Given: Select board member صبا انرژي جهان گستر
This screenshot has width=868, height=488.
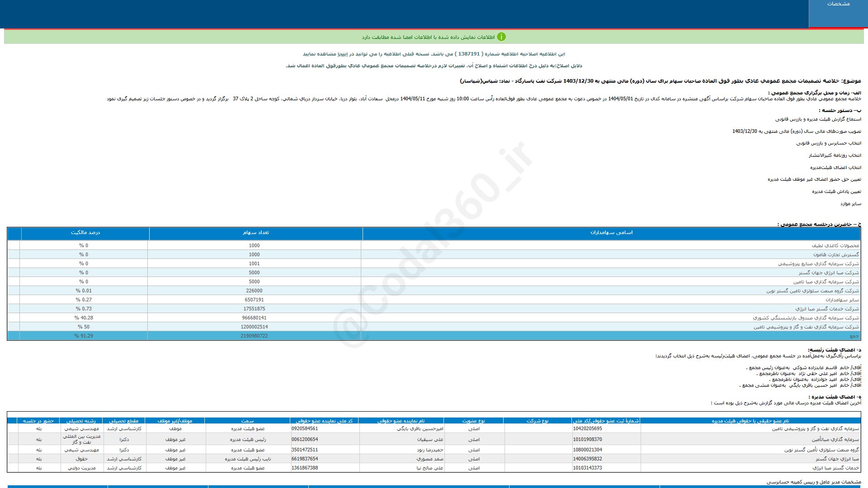Looking at the screenshot, I should pyautogui.click(x=837, y=459).
